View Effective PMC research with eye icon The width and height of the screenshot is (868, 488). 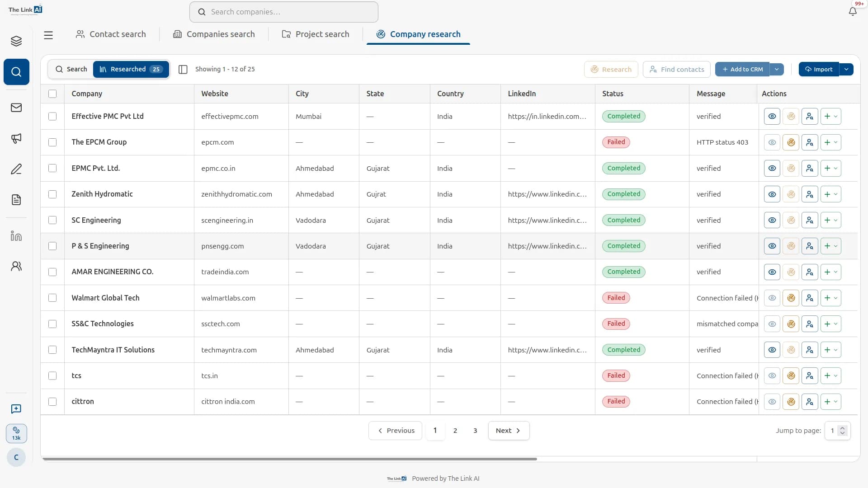(772, 117)
